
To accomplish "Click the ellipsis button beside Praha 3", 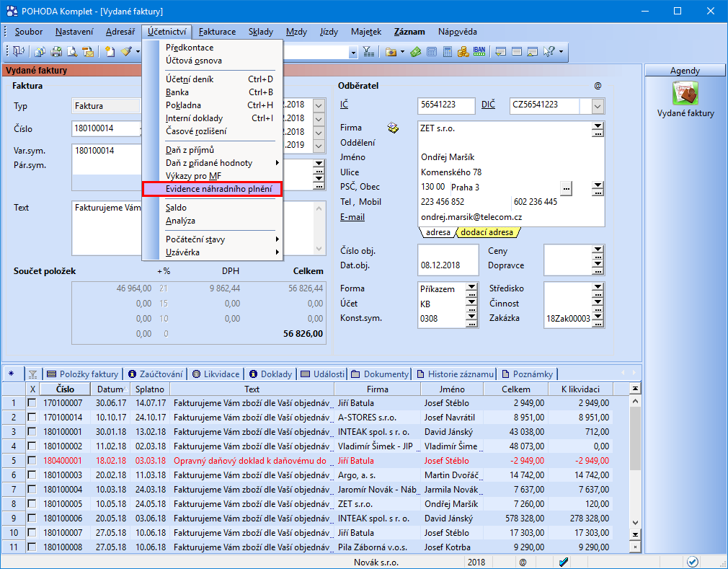I will point(566,188).
